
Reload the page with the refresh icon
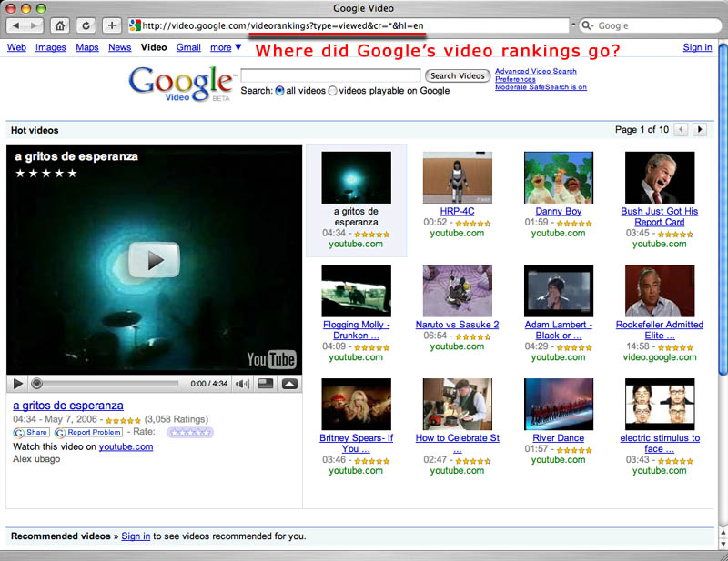(x=86, y=25)
